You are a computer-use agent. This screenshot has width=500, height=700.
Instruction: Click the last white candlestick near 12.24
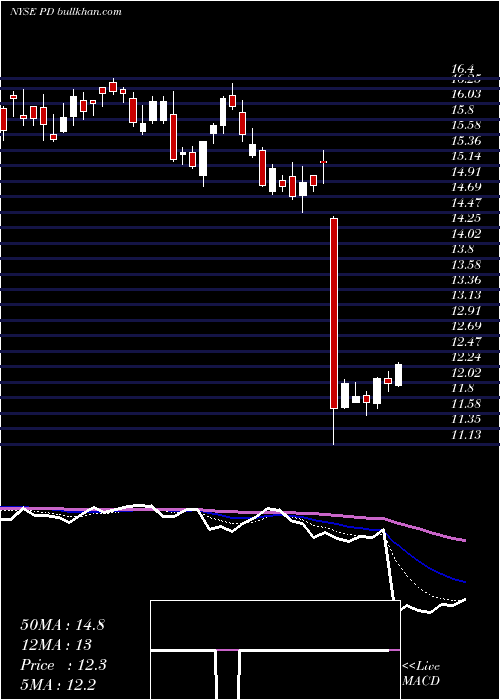(x=399, y=375)
